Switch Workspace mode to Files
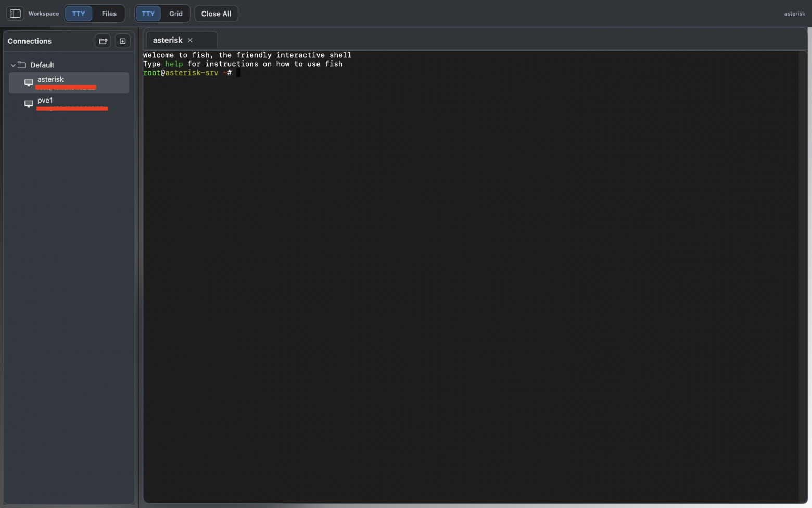Screen dimensions: 812x508 (x=109, y=14)
